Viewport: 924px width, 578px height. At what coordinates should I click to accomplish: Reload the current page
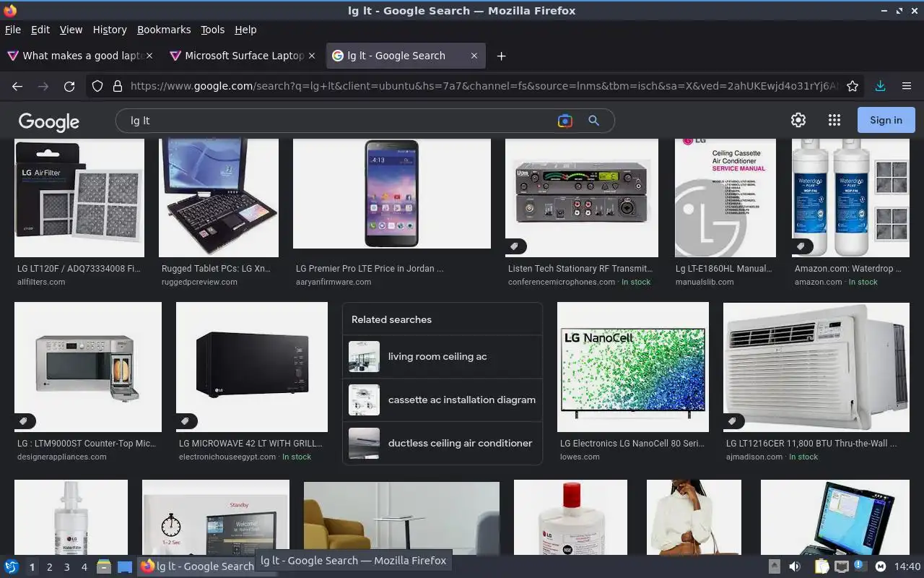(x=69, y=86)
